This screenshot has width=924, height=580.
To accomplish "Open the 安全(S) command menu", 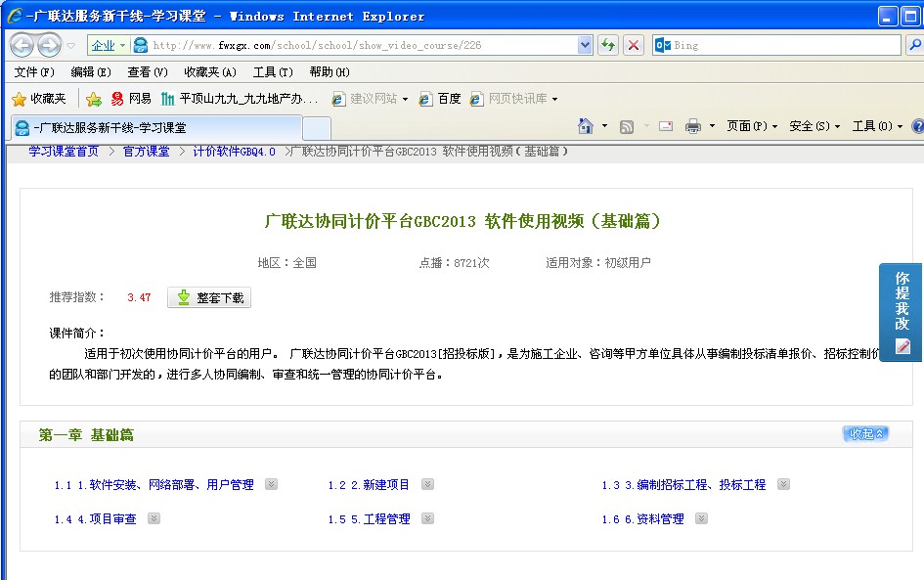I will click(x=814, y=126).
